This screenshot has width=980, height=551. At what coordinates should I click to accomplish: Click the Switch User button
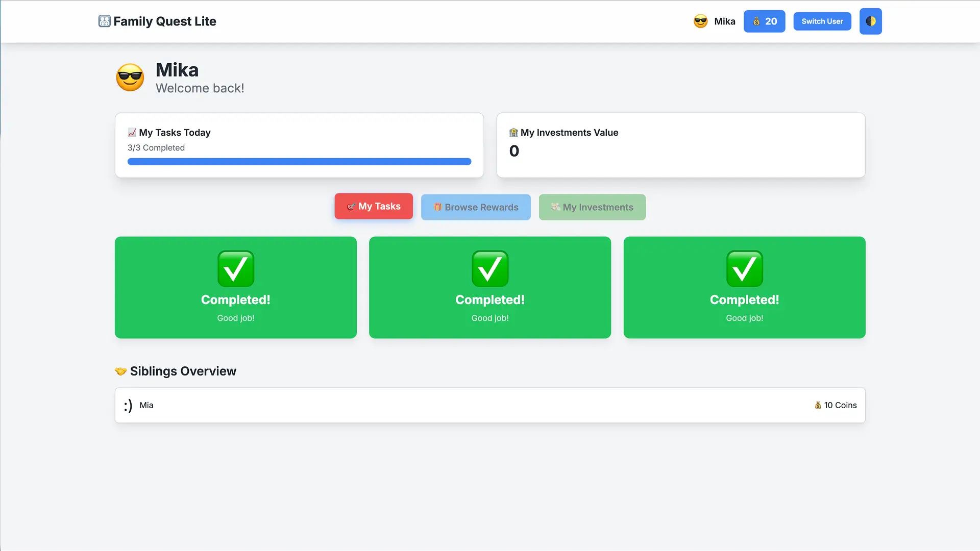tap(822, 21)
